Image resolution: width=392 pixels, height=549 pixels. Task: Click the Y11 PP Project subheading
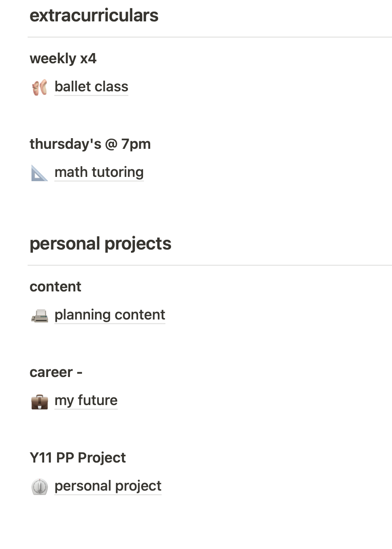coord(78,458)
